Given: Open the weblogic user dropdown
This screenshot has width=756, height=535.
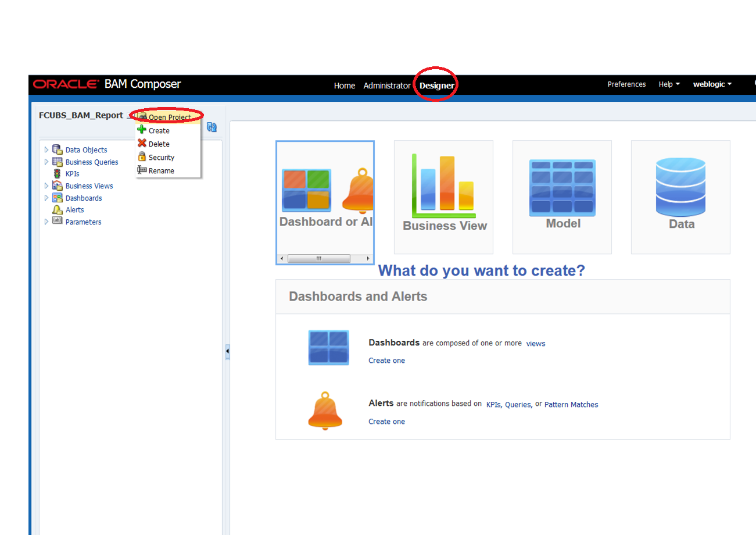Looking at the screenshot, I should [712, 84].
